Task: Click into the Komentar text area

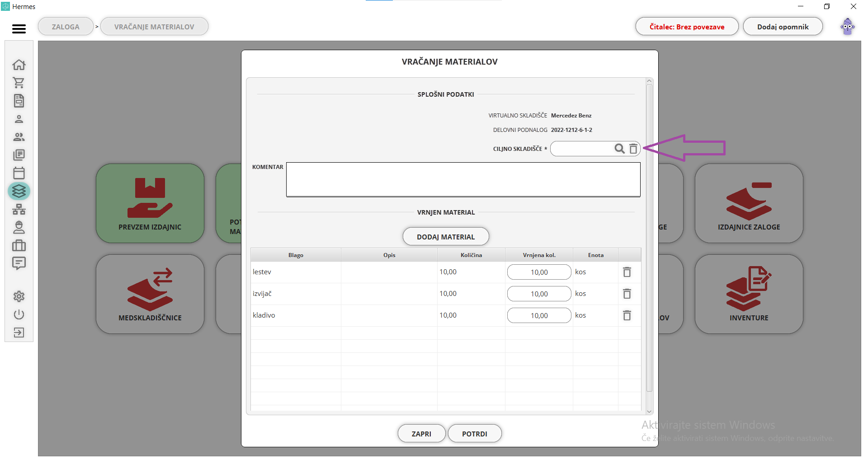Action: point(463,179)
